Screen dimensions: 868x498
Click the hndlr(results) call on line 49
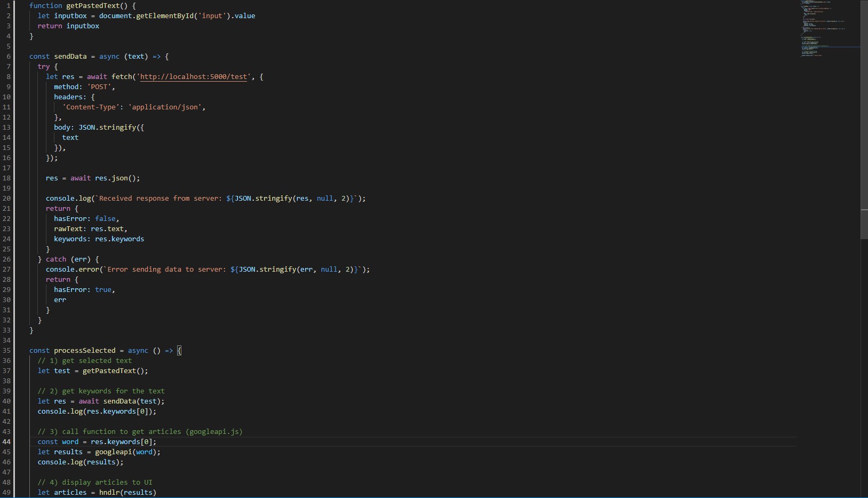click(x=128, y=493)
